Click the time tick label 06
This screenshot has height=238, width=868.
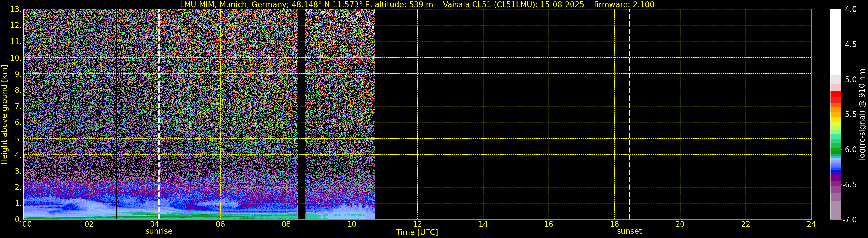tap(220, 224)
